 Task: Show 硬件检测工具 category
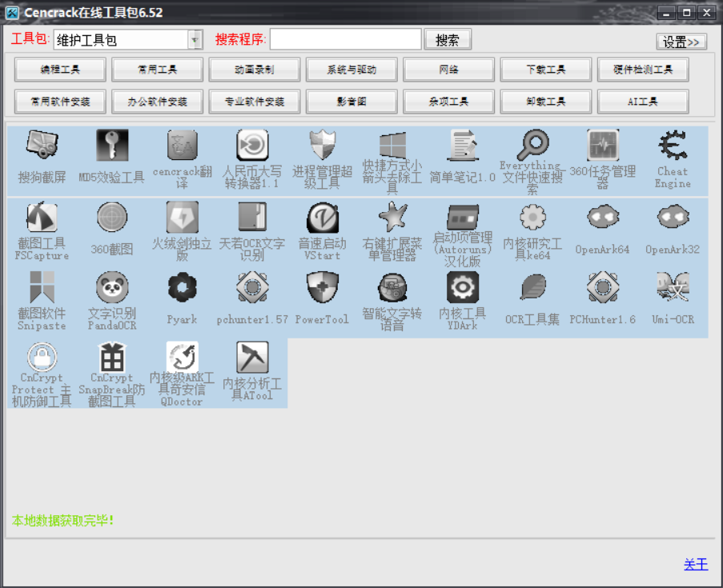tap(643, 70)
